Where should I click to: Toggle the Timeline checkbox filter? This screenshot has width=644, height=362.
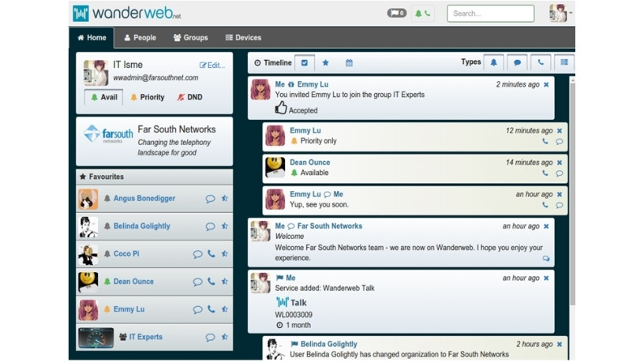click(x=305, y=63)
